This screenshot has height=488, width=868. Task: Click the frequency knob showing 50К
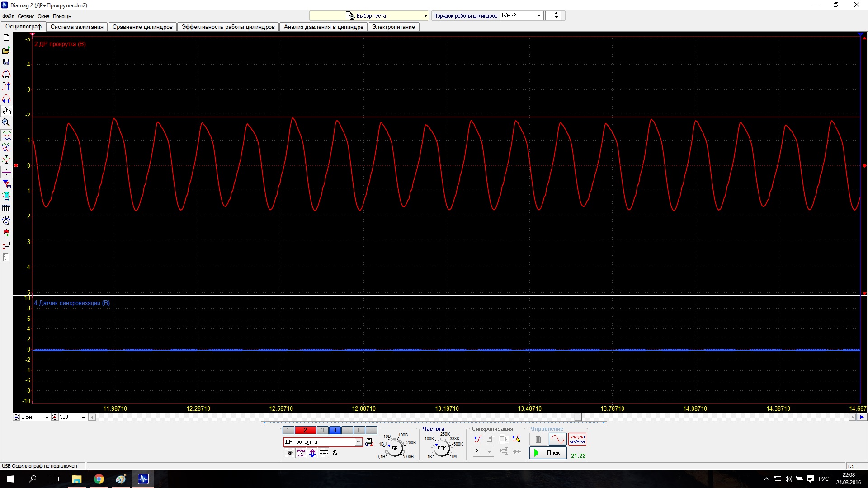click(442, 449)
